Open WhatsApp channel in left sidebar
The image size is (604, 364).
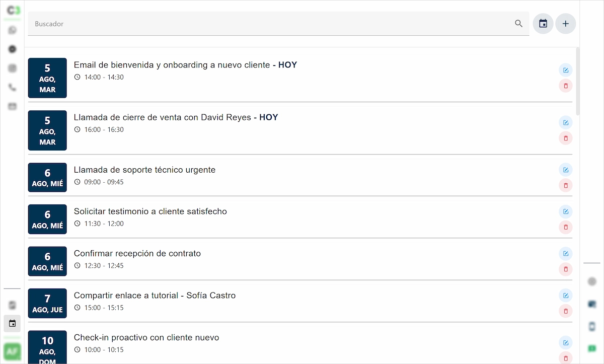(13, 30)
